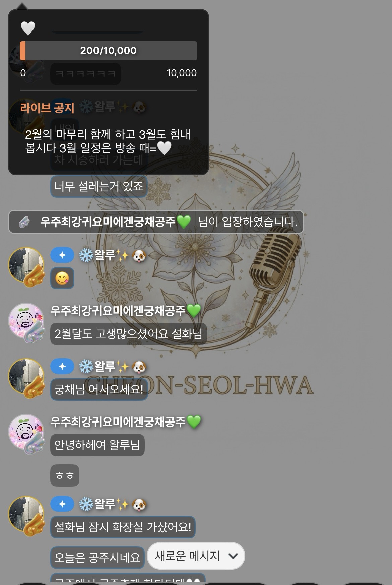Tap the snowflake icon before 왈루 above the 설화님 message
The height and width of the screenshot is (585, 392).
[x=86, y=504]
